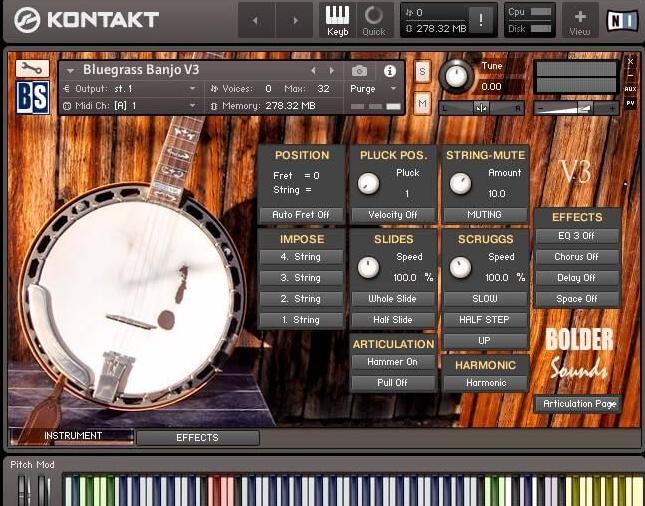The height and width of the screenshot is (506, 645).
Task: Click the Scruggs SLOW button
Action: pos(485,299)
